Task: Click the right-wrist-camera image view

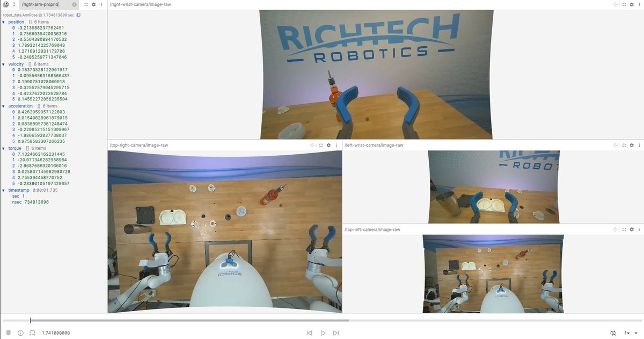Action: click(376, 74)
